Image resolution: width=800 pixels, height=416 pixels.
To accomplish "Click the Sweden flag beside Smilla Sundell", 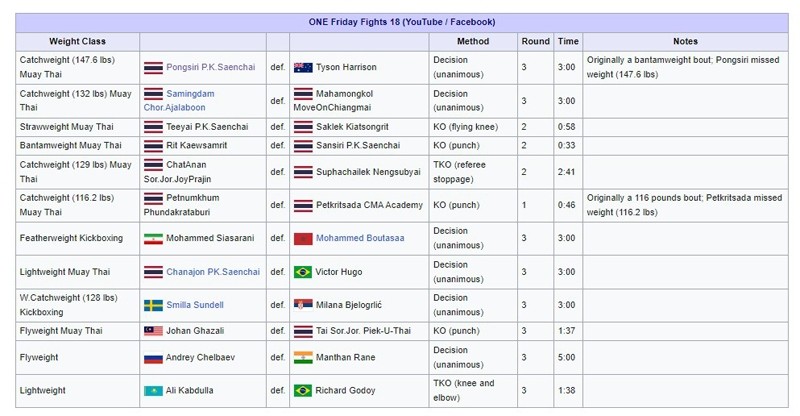I will (x=153, y=305).
